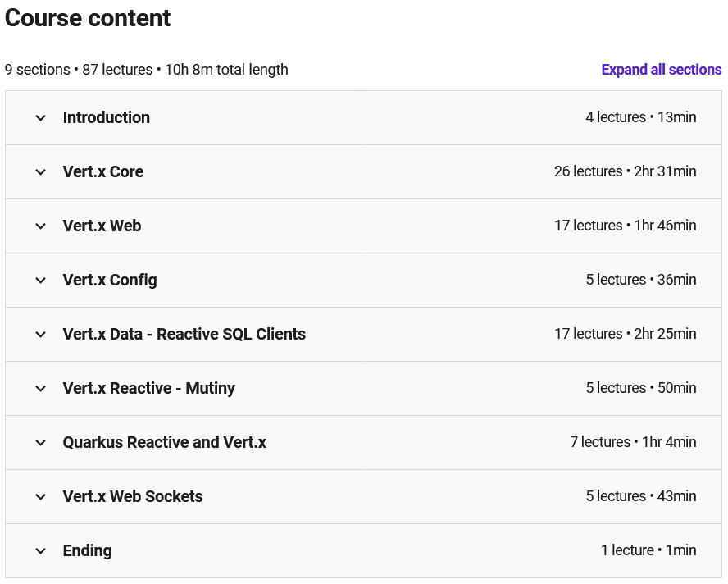The width and height of the screenshot is (728, 584).
Task: Click Vert.x Reactive - Mutiny section title
Action: (149, 388)
